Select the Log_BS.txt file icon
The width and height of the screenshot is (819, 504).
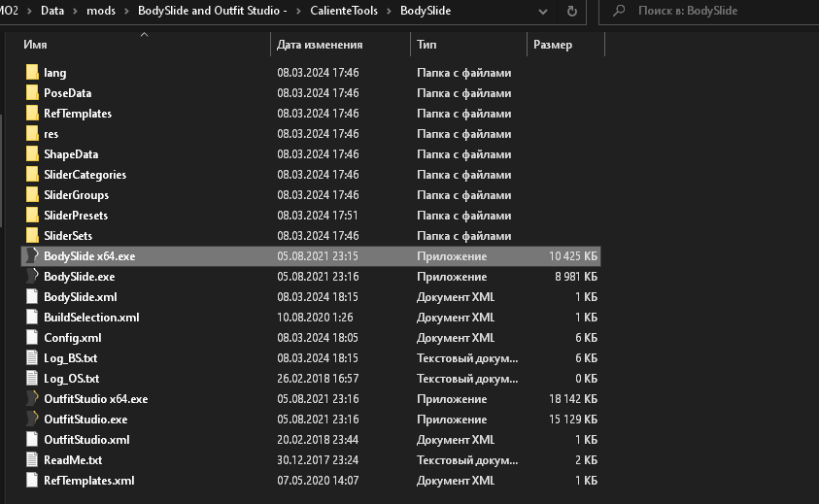[32, 357]
